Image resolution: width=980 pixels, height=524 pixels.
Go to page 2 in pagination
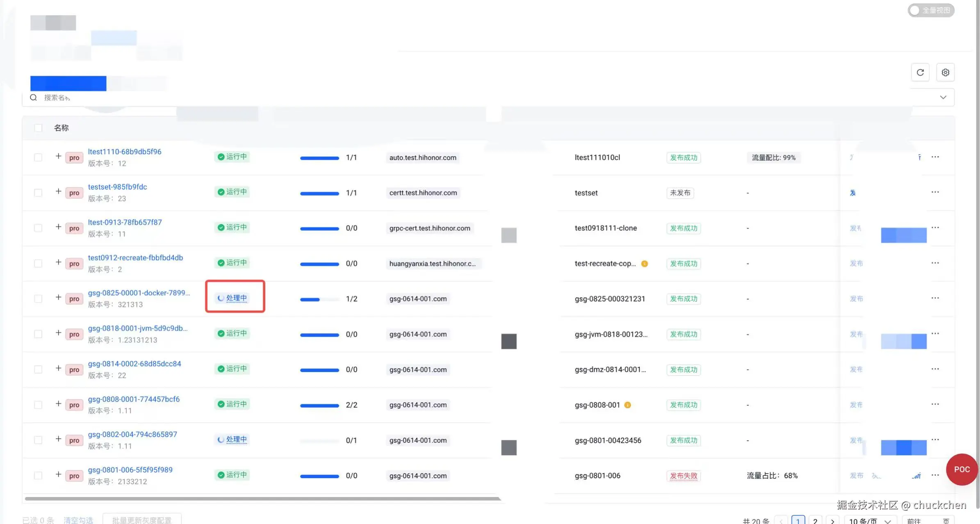tap(815, 521)
